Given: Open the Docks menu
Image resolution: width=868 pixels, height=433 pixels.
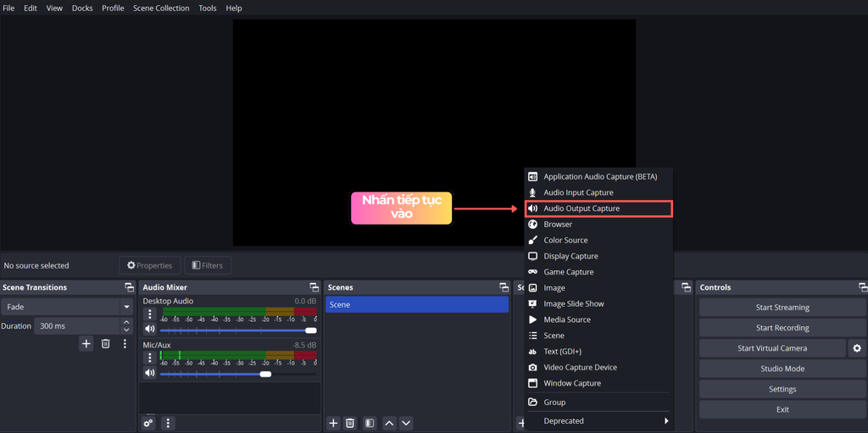Looking at the screenshot, I should point(82,8).
